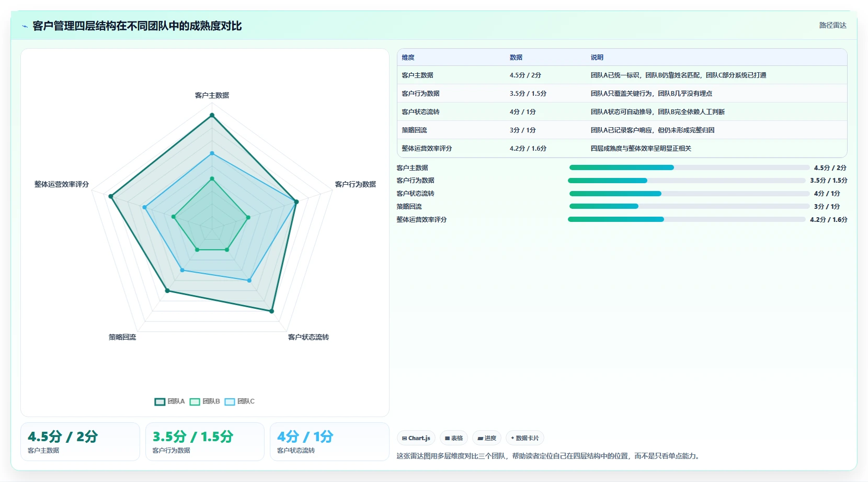Click table cell 4.2分 / 1.6分
The width and height of the screenshot is (868, 482).
click(528, 149)
